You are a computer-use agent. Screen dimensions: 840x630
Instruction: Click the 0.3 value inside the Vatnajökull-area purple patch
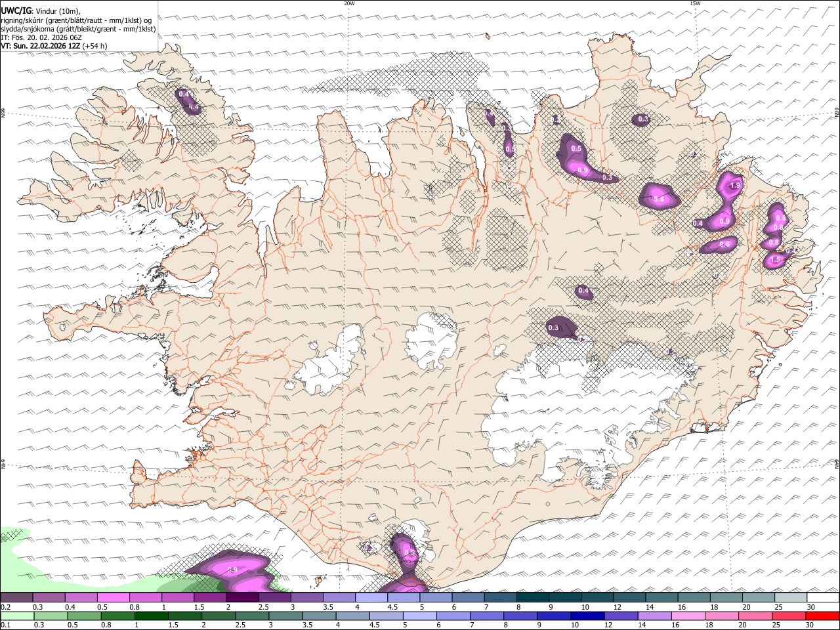pyautogui.click(x=553, y=327)
